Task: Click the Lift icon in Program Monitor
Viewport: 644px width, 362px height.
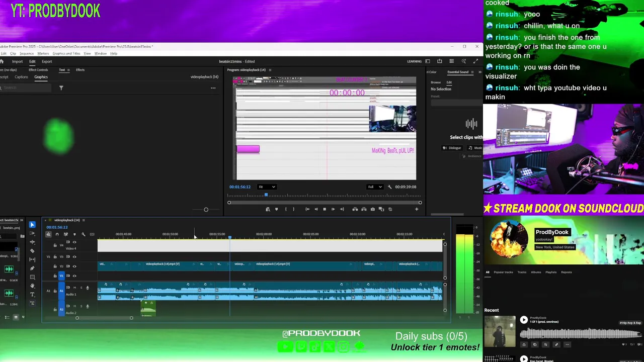Action: click(355, 209)
